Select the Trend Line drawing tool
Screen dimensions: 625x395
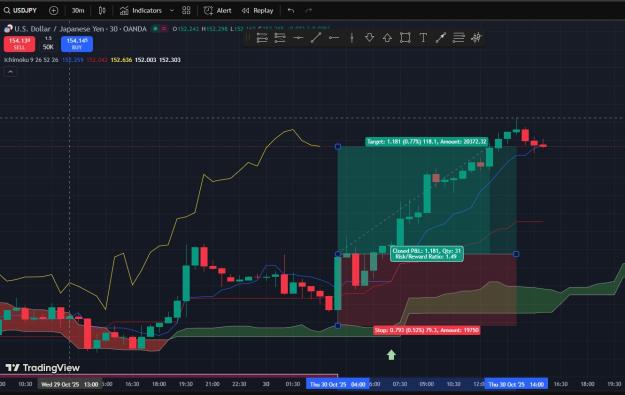[x=316, y=38]
